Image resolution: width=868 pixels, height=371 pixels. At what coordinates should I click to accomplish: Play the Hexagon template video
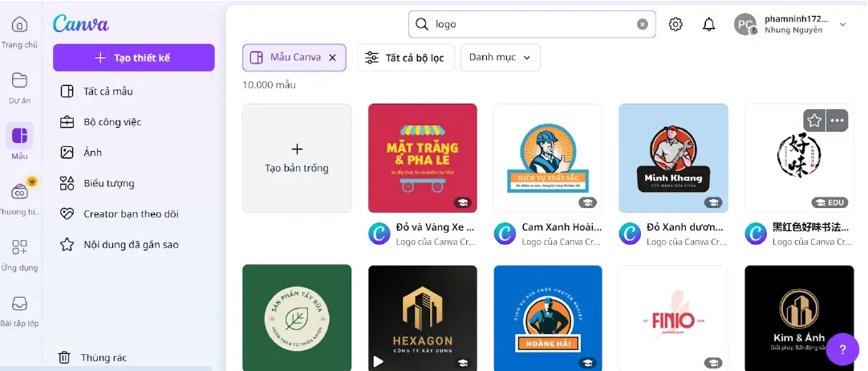[378, 361]
